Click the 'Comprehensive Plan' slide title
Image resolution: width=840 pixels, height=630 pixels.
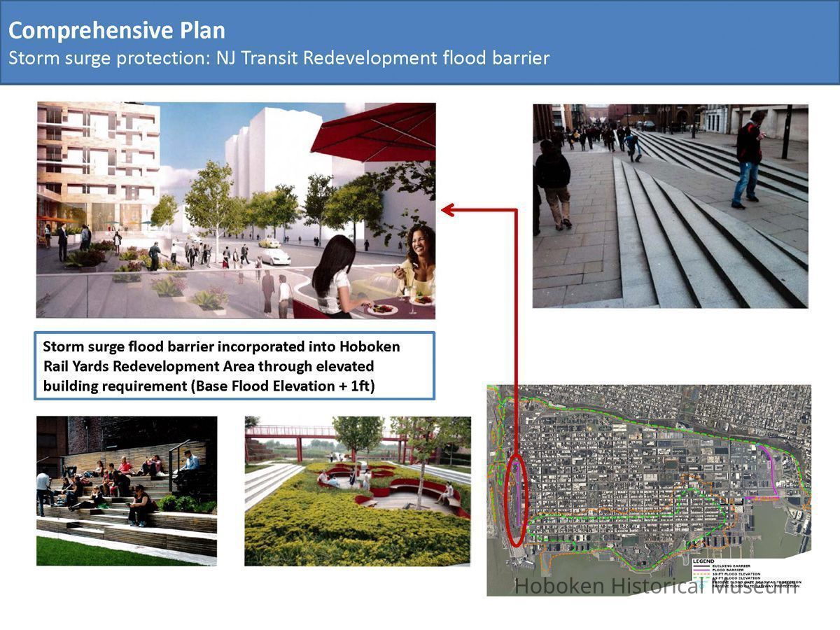pos(117,31)
